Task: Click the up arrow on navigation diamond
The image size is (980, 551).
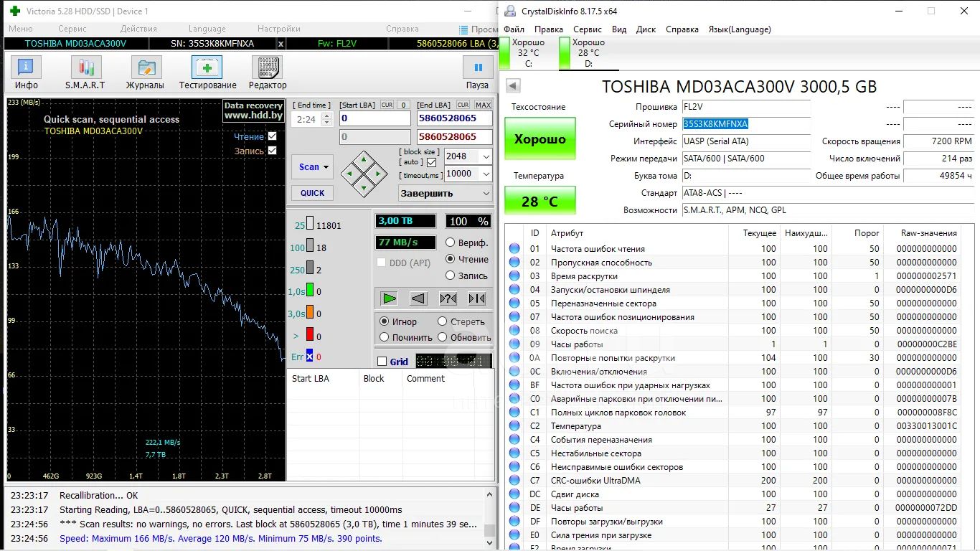Action: [364, 159]
